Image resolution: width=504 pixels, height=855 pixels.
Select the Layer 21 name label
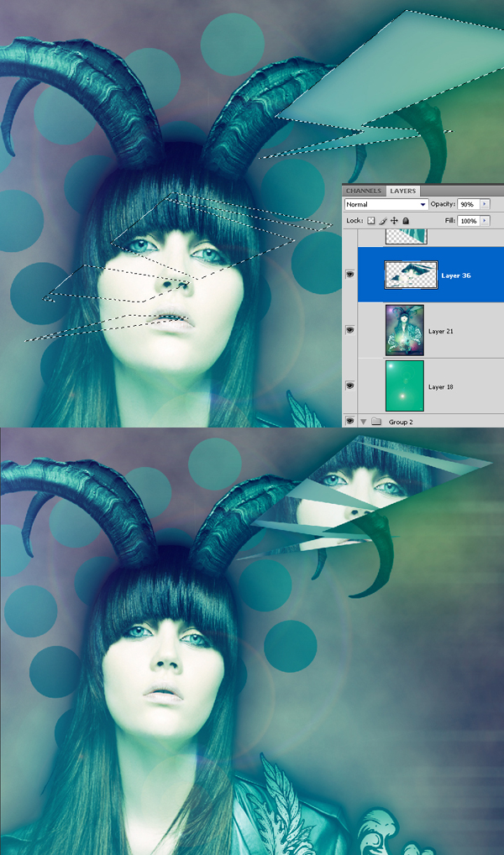click(x=441, y=332)
